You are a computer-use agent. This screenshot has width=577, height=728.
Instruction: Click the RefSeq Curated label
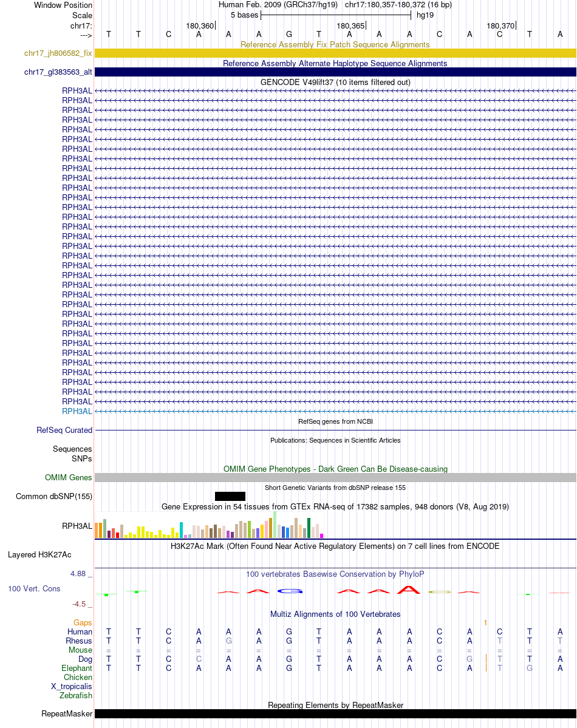pos(64,430)
